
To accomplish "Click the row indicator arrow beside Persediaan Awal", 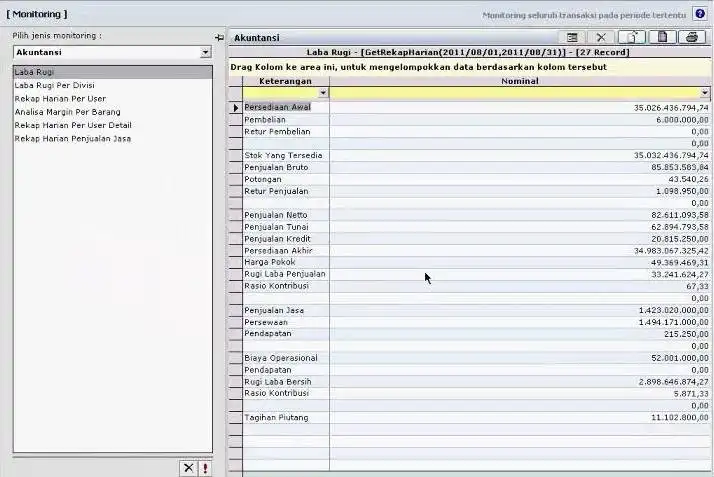I will pyautogui.click(x=235, y=108).
